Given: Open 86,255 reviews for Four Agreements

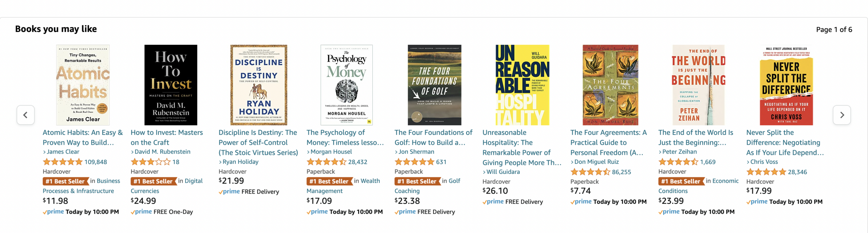Looking at the screenshot, I should point(621,172).
